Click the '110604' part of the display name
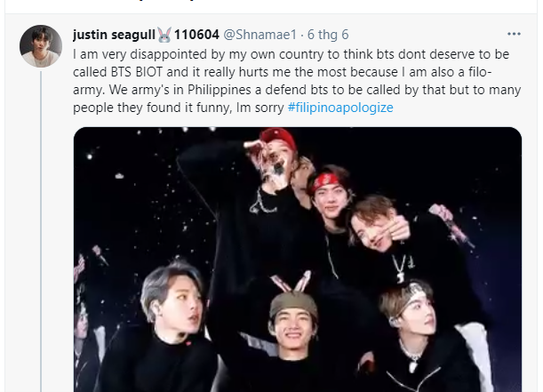Screen dimensions: 543x392 [x=196, y=35]
